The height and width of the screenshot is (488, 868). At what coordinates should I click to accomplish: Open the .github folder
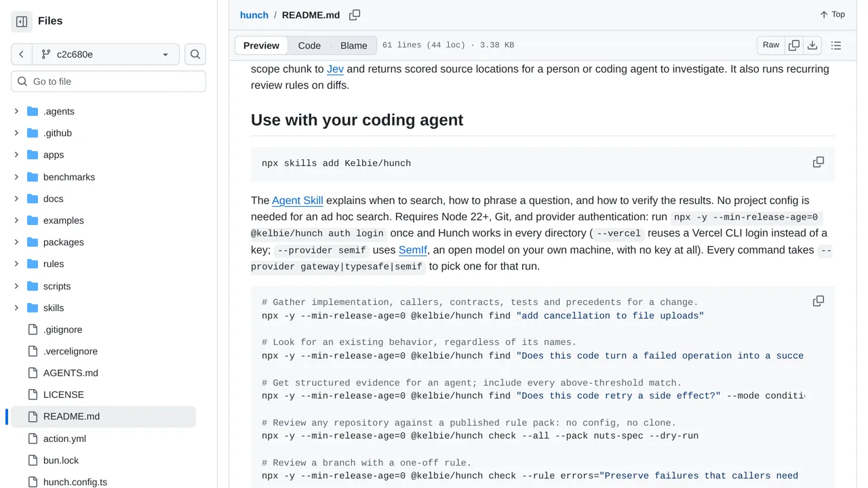(x=58, y=133)
